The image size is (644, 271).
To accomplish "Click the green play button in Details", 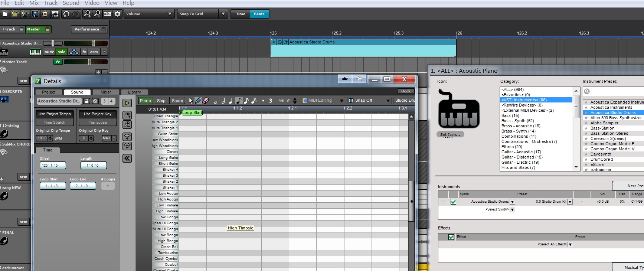I will point(127,103).
